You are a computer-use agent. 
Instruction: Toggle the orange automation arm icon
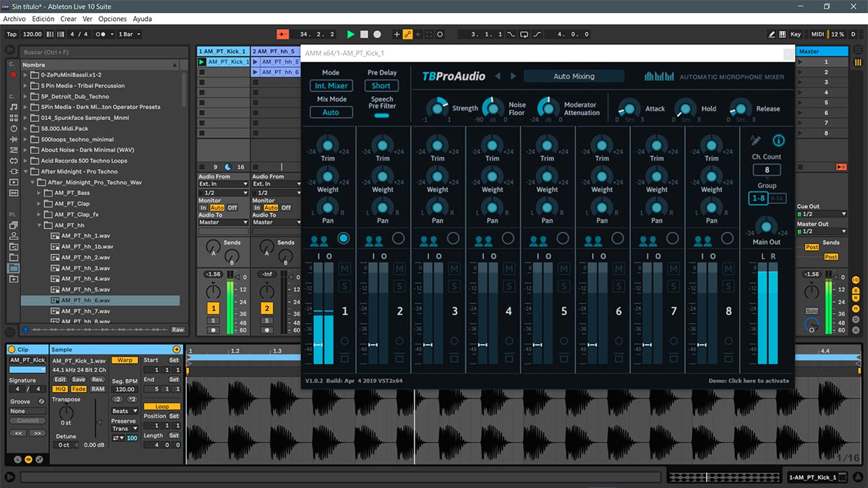(408, 34)
